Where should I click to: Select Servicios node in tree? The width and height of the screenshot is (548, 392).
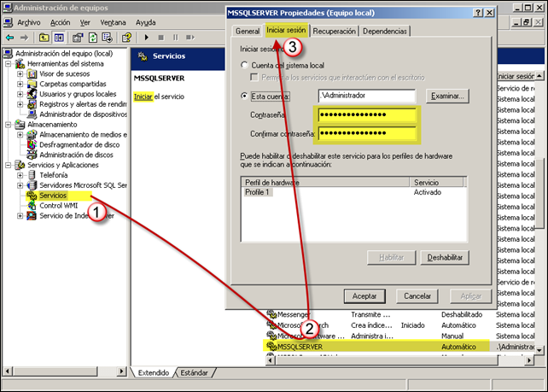(x=53, y=196)
